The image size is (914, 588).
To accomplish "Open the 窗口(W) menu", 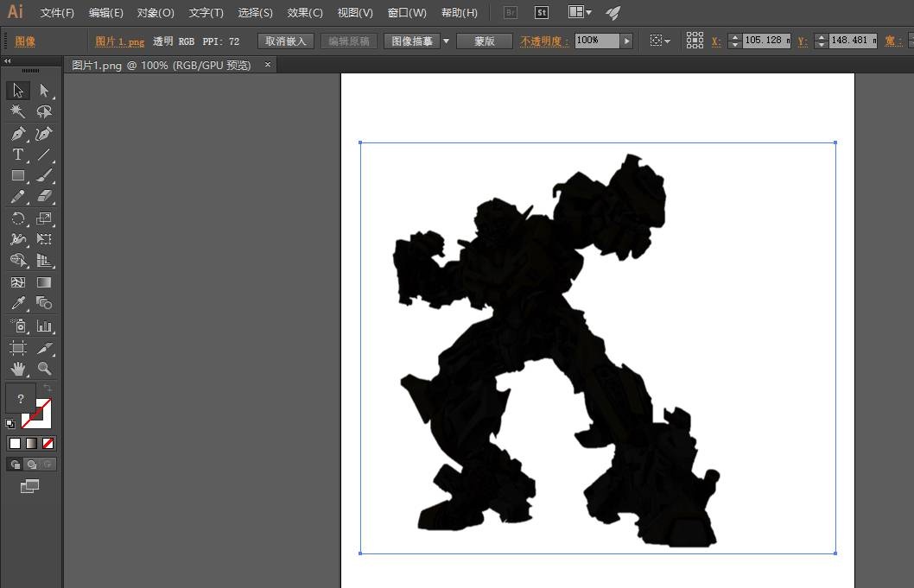I will 407,13.
